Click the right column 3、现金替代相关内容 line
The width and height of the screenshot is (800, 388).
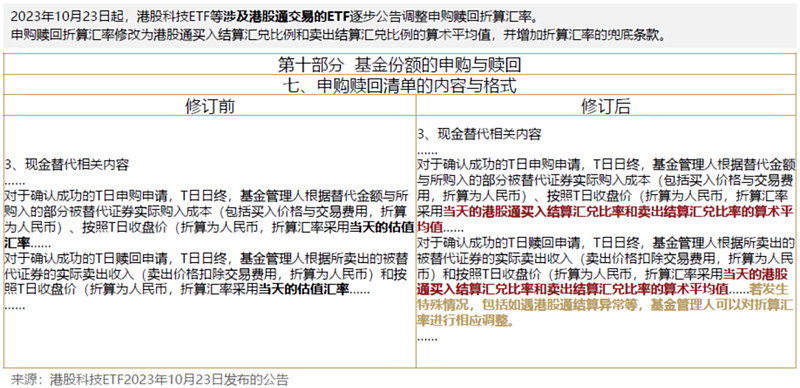[479, 135]
